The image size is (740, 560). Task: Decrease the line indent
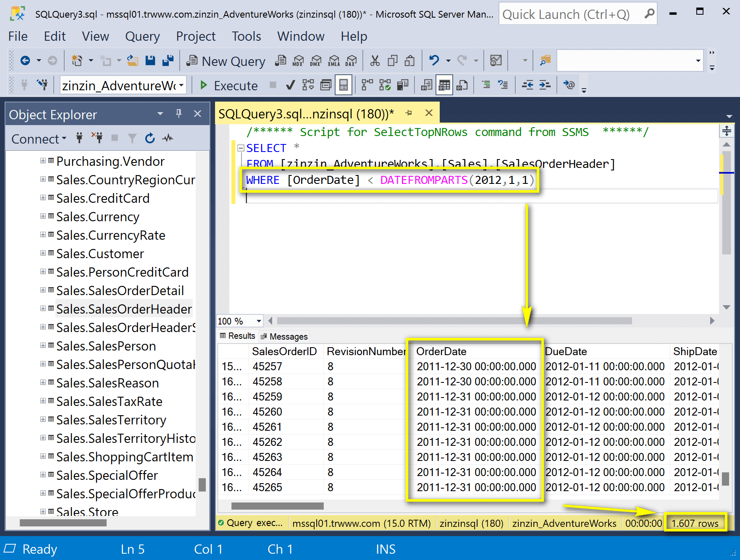pos(527,85)
